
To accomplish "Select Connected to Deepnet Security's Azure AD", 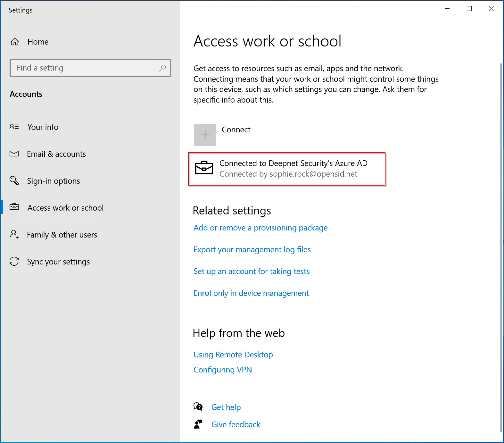I will 293,169.
